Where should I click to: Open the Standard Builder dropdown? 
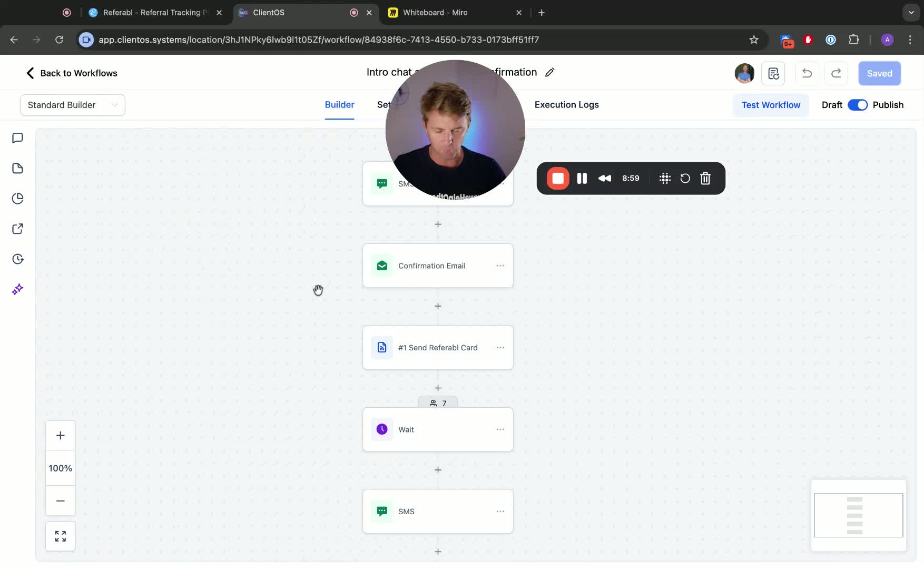(73, 105)
